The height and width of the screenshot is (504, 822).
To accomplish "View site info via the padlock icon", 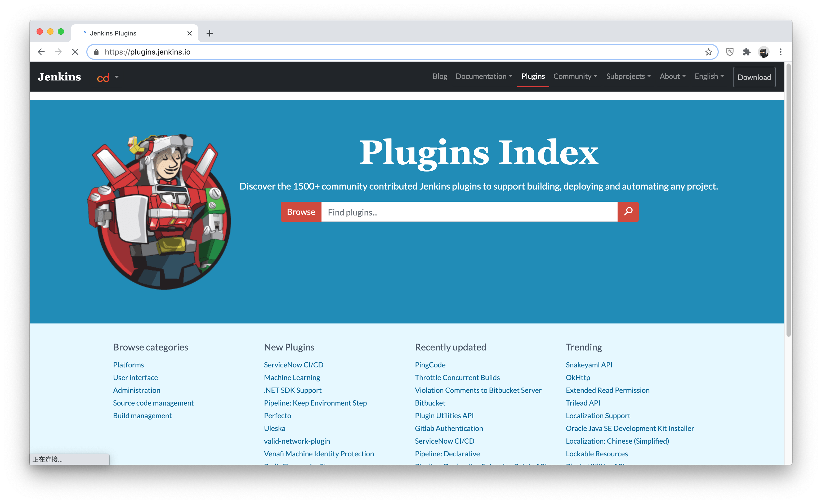I will coord(96,52).
